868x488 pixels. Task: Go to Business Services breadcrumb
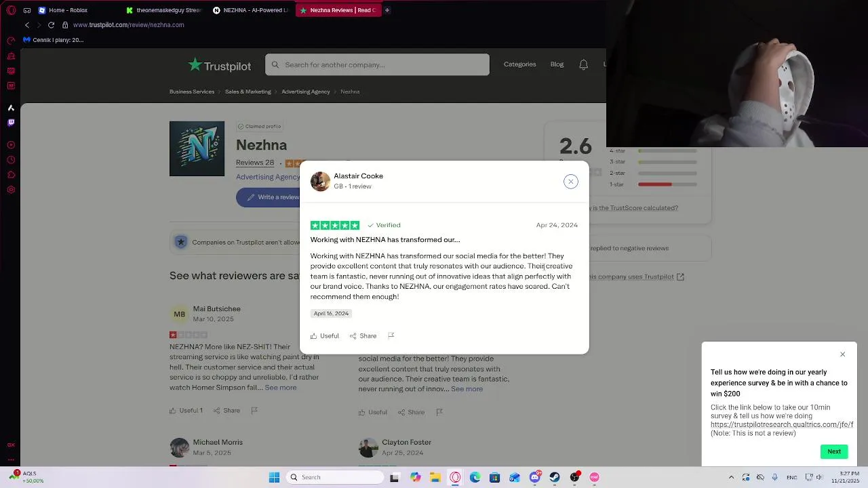[192, 91]
